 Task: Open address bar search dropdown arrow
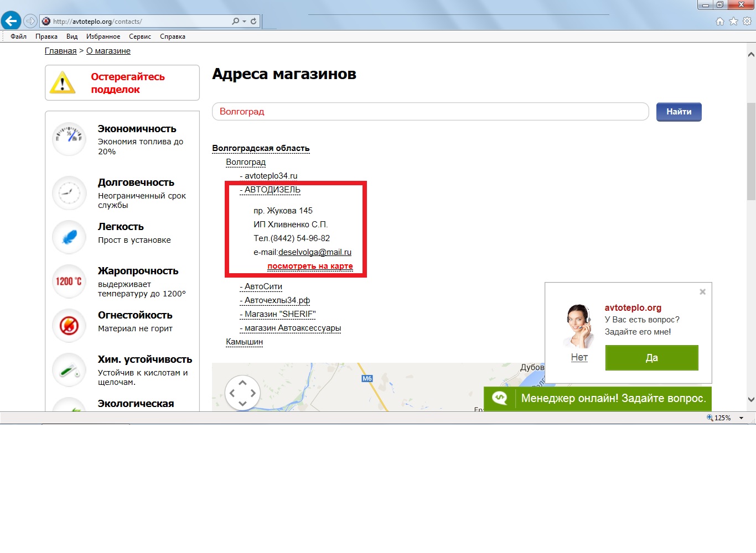click(244, 22)
